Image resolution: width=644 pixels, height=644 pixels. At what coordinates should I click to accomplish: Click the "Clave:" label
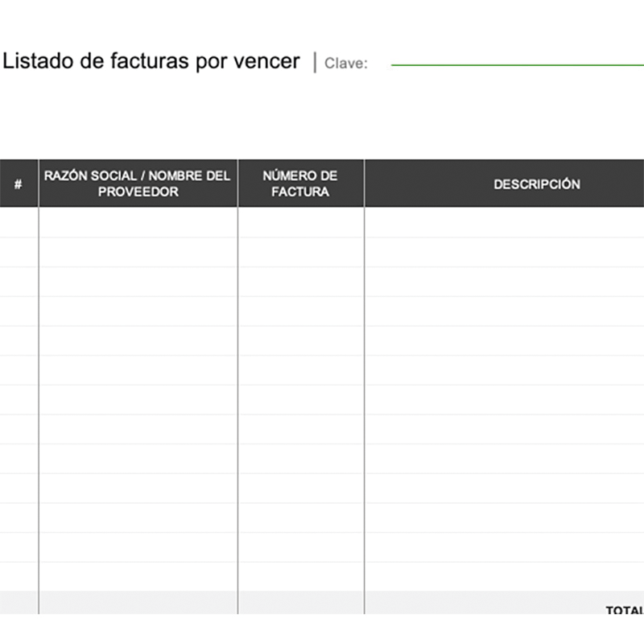coord(346,64)
